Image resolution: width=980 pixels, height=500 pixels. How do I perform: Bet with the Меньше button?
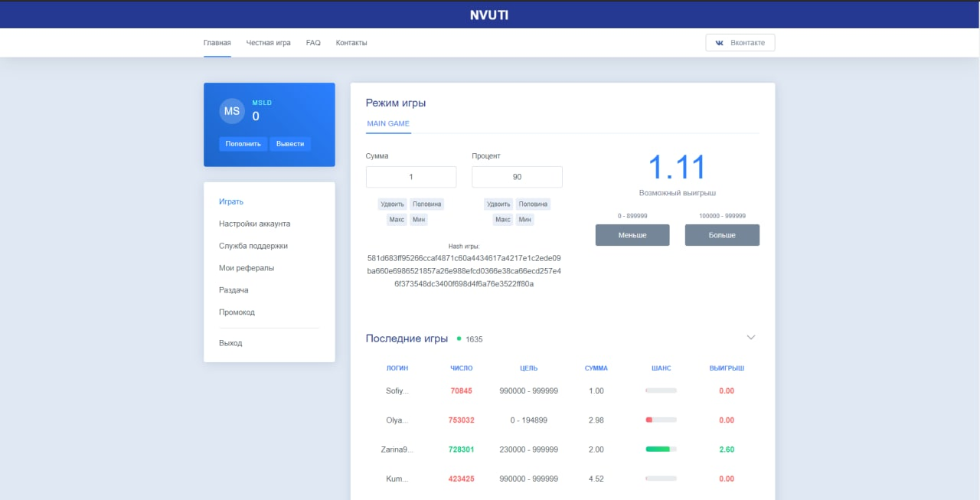(x=632, y=235)
